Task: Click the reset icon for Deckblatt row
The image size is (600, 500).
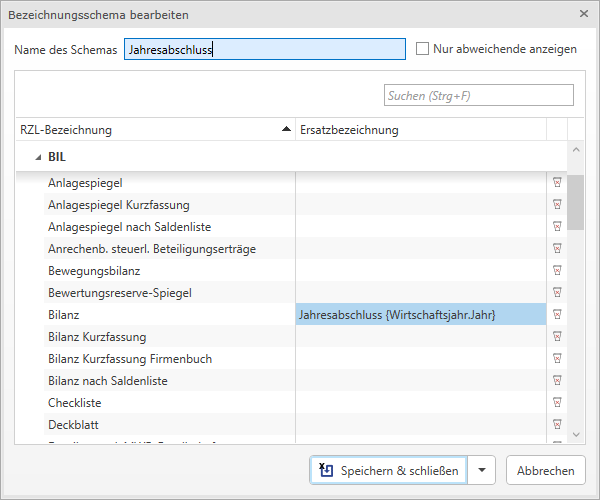Action: click(557, 425)
